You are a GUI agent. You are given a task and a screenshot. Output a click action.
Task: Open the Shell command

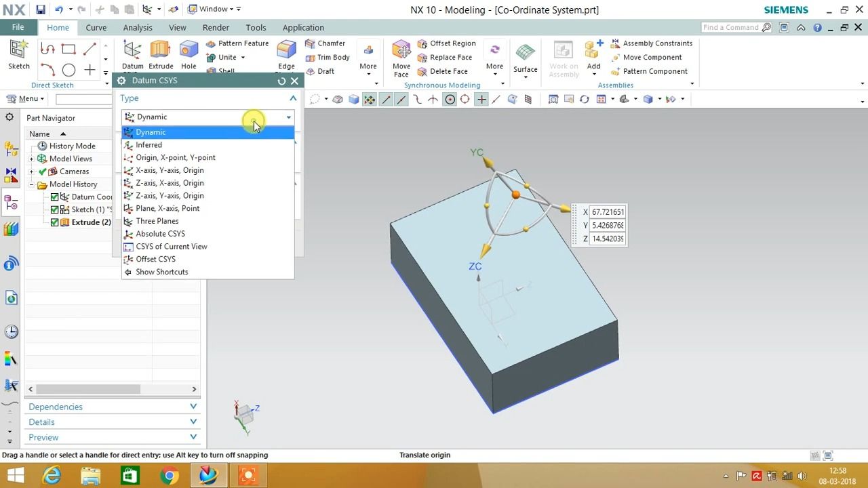pyautogui.click(x=226, y=70)
